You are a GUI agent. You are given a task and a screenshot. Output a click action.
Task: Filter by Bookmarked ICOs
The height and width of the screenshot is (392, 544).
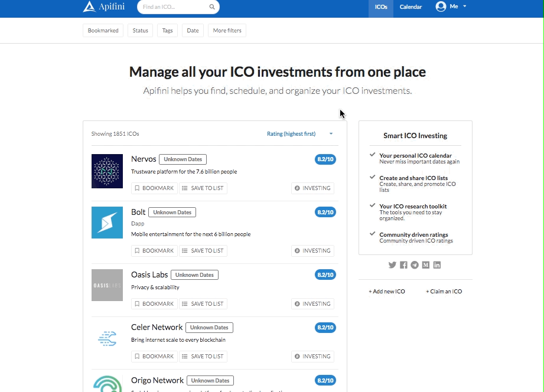pos(103,30)
